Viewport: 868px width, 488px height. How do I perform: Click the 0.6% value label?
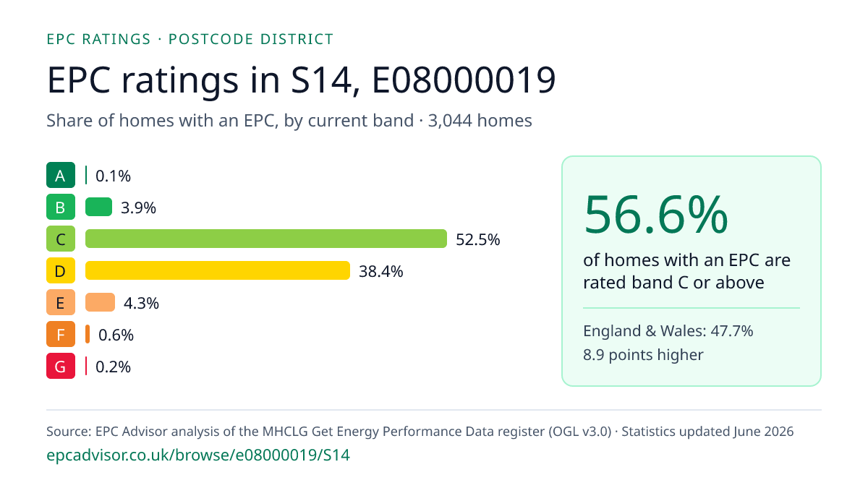[x=116, y=335]
